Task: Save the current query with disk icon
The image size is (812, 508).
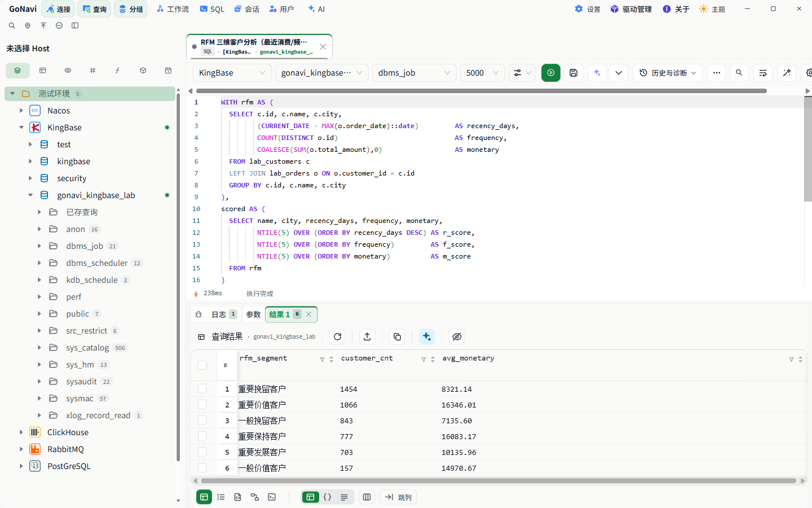Action: 573,73
